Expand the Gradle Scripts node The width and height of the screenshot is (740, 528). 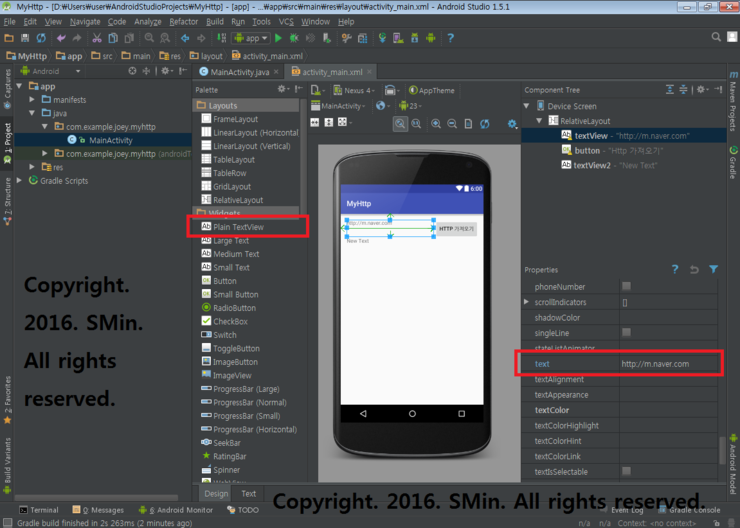pos(19,180)
